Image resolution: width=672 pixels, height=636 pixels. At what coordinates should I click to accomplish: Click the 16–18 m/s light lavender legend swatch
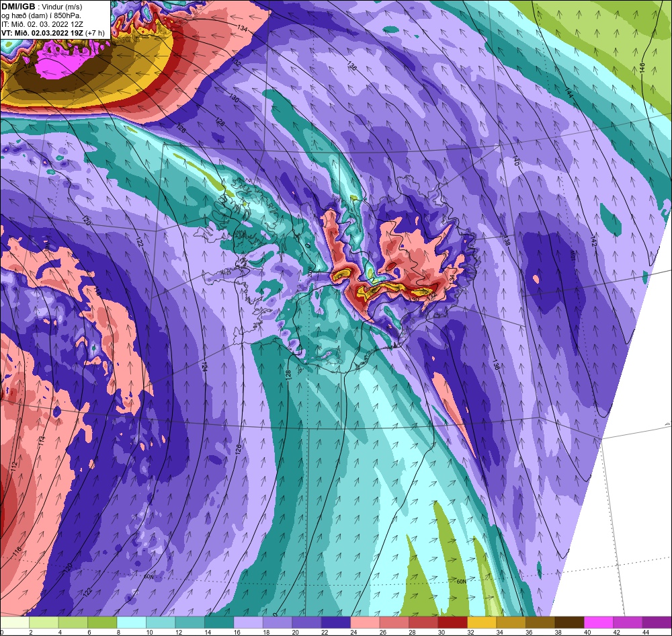248,623
